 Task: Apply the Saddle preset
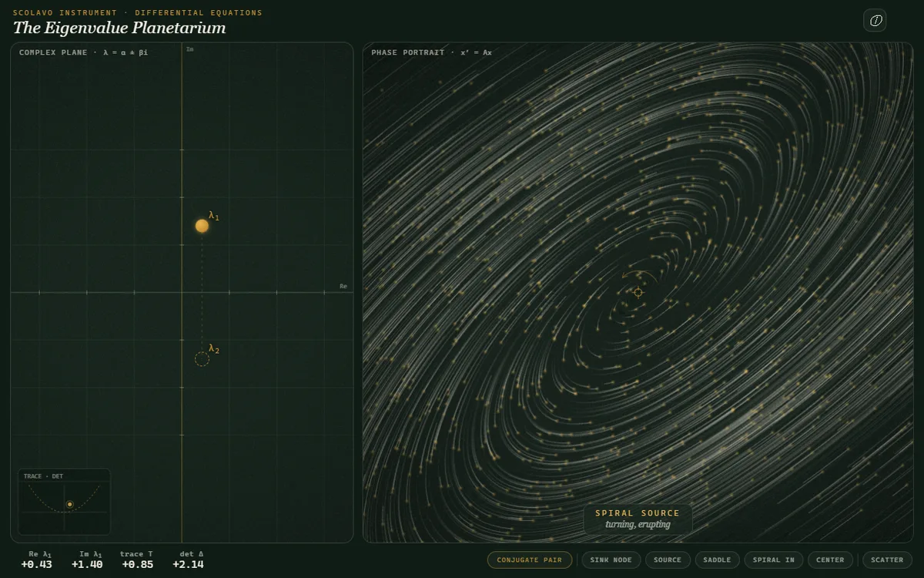[718, 560]
